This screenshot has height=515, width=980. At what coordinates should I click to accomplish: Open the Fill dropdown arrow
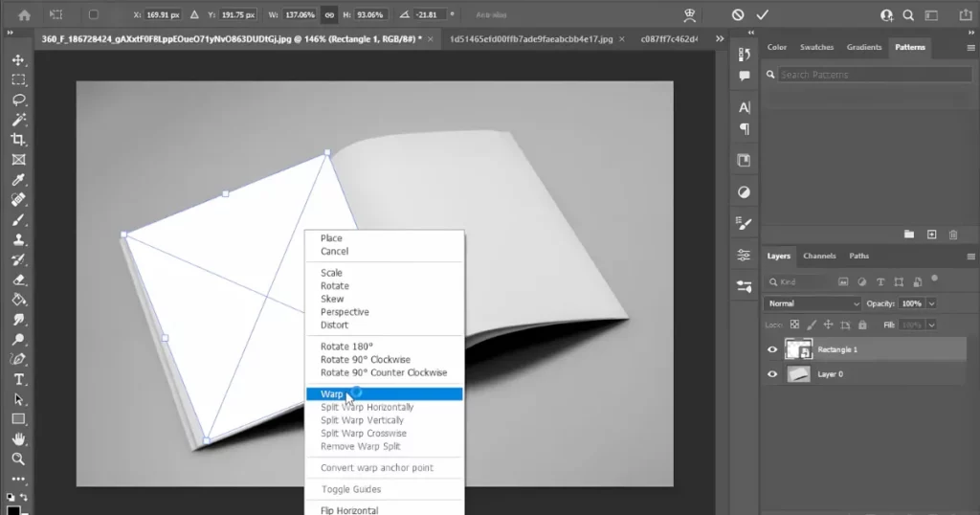(x=931, y=325)
